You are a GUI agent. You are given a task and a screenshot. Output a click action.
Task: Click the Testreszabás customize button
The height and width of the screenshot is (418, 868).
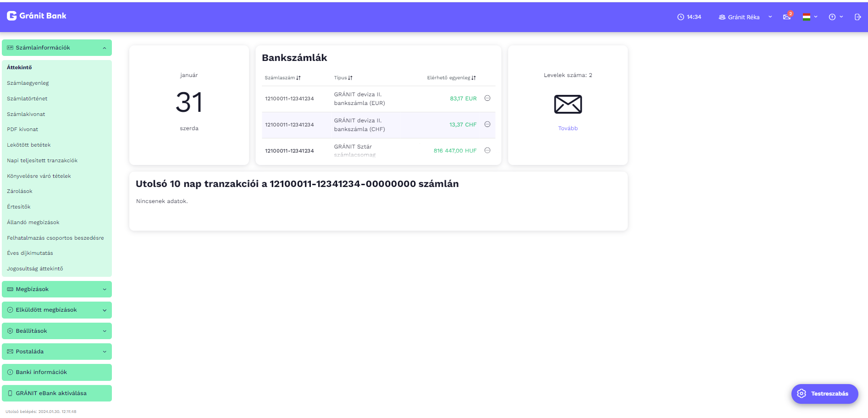[x=824, y=394]
